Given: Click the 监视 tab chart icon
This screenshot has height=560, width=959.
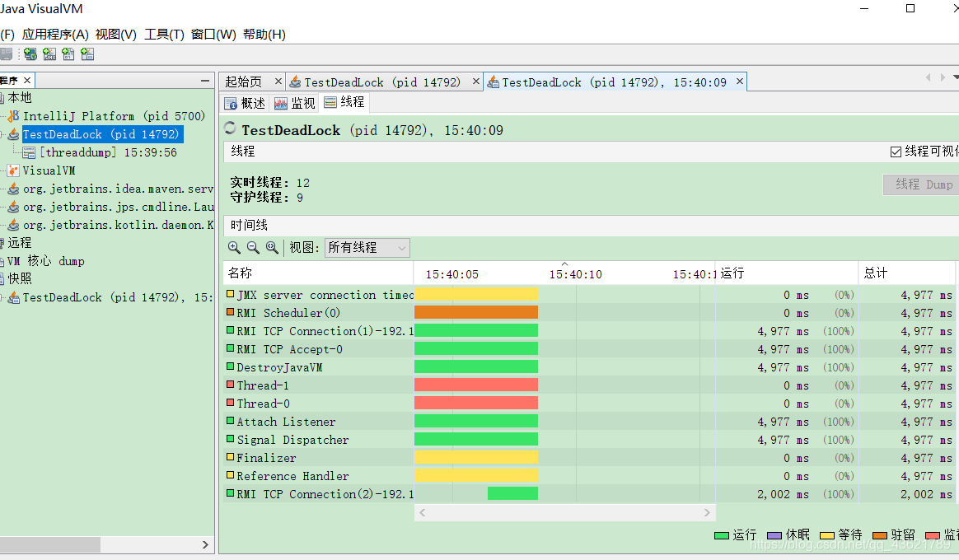Looking at the screenshot, I should tap(281, 103).
